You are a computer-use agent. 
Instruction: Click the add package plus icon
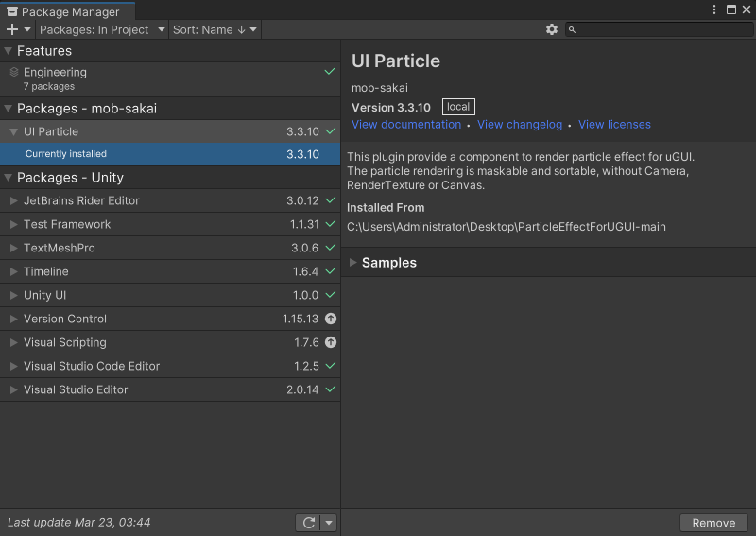(x=12, y=29)
